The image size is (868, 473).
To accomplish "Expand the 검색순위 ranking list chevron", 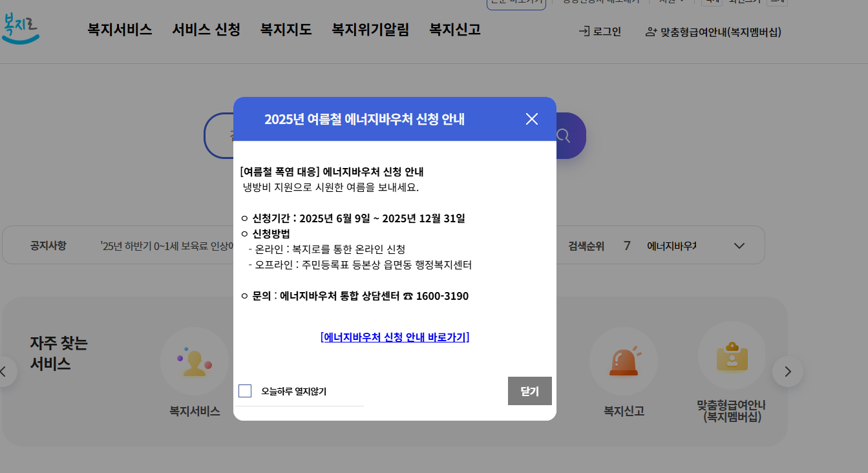I will [738, 246].
